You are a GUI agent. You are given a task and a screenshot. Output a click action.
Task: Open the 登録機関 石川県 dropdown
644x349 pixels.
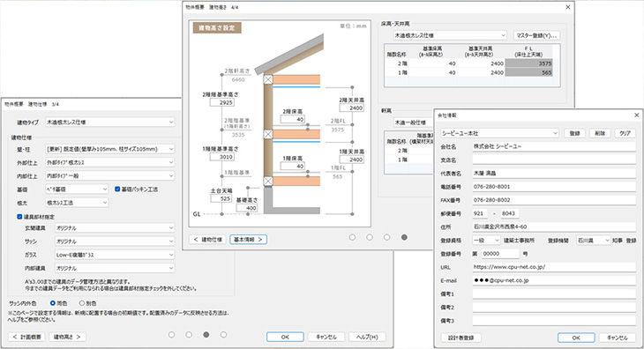pos(594,241)
